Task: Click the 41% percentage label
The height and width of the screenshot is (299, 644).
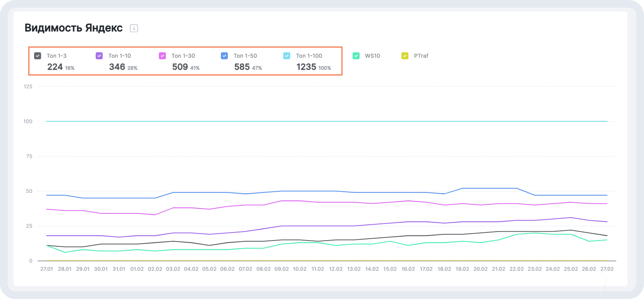Action: coord(195,68)
